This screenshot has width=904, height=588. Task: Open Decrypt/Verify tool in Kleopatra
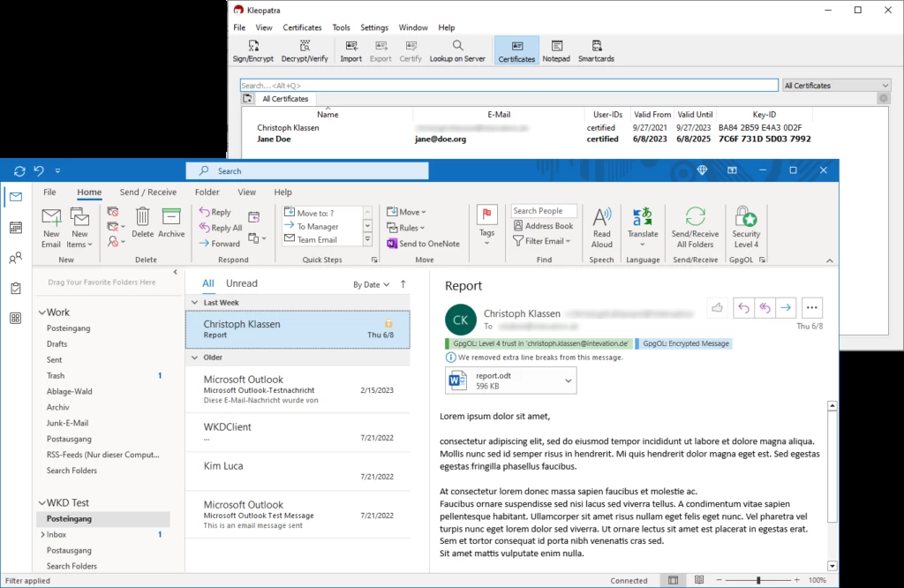click(x=305, y=50)
